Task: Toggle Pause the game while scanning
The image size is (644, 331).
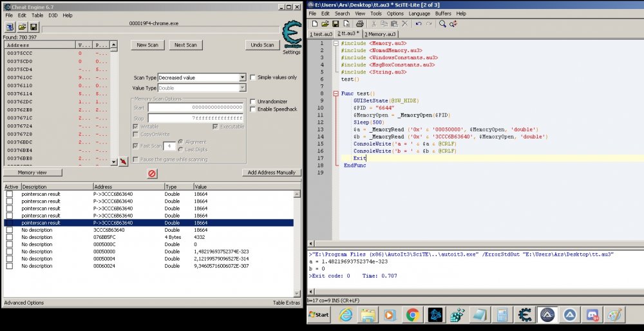Action: pyautogui.click(x=136, y=159)
